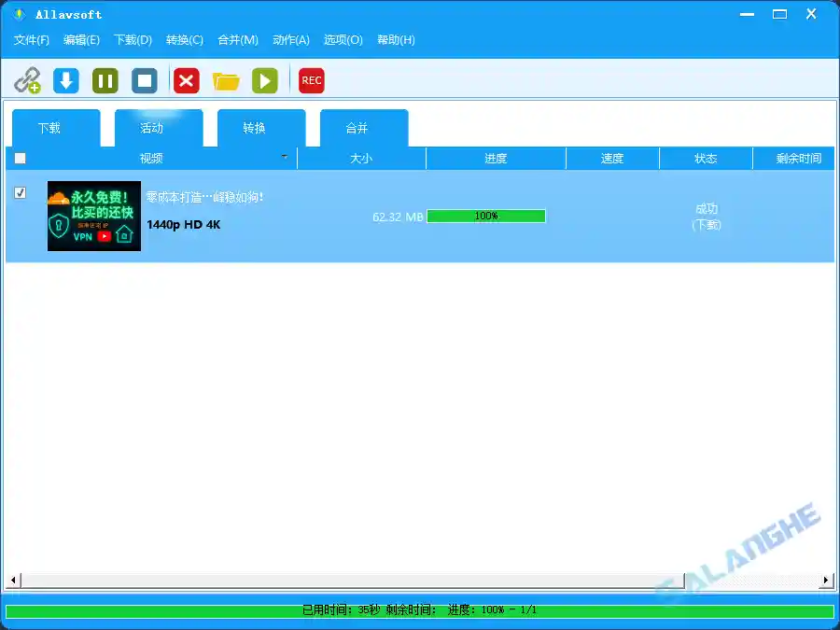The image size is (840, 630).
Task: Open the 帮助(H) menu item
Action: click(395, 40)
